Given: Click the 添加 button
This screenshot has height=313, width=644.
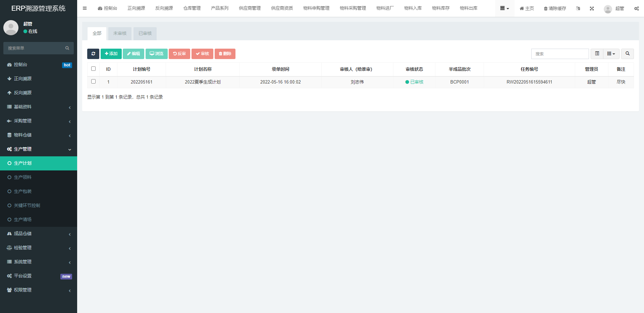Looking at the screenshot, I should tap(111, 54).
